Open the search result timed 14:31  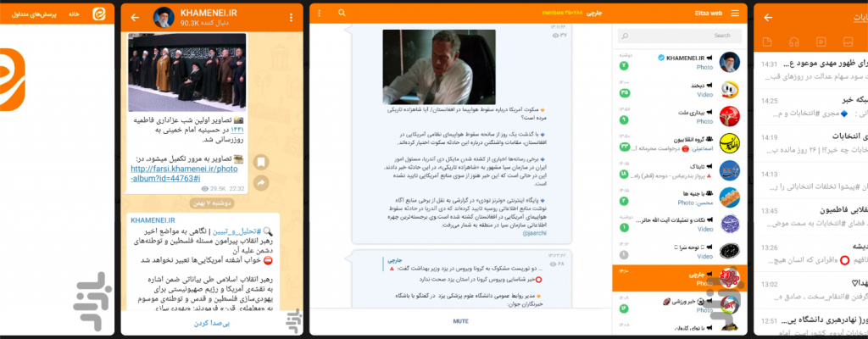point(811,69)
